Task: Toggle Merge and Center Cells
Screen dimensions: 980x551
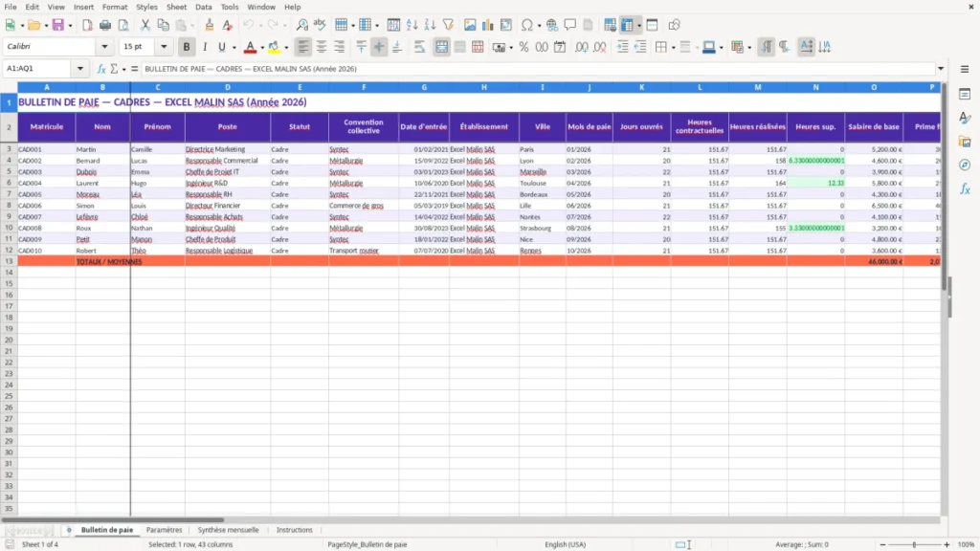Action: (441, 47)
